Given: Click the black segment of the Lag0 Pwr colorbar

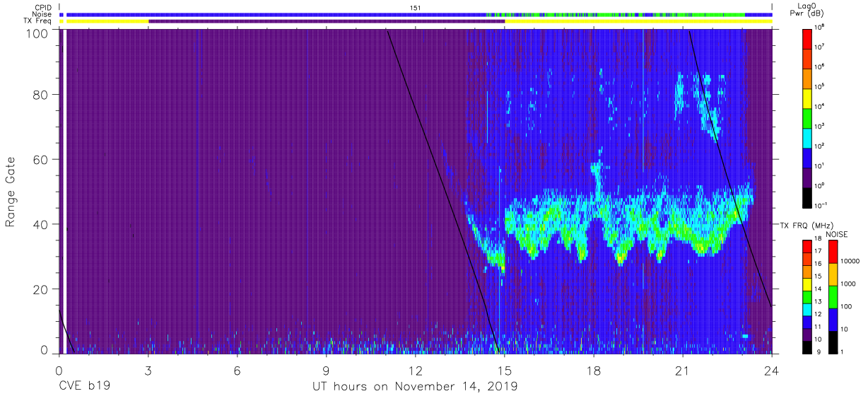Looking at the screenshot, I should point(807,197).
